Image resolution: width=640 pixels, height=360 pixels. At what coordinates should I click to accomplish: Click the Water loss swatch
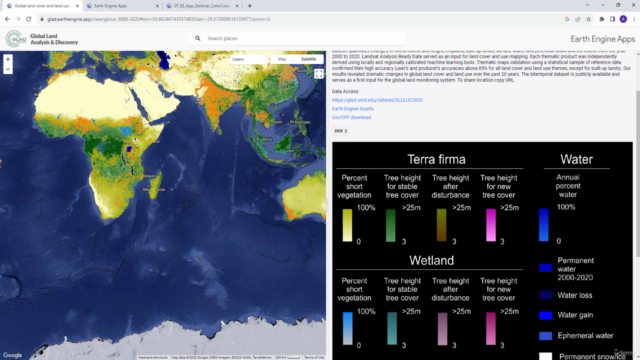pos(546,295)
